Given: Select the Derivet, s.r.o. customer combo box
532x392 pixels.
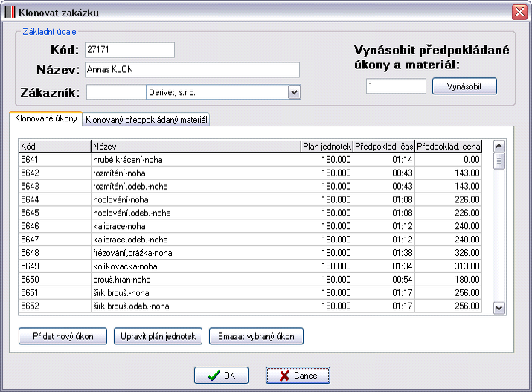Looking at the screenshot, I should point(223,92).
